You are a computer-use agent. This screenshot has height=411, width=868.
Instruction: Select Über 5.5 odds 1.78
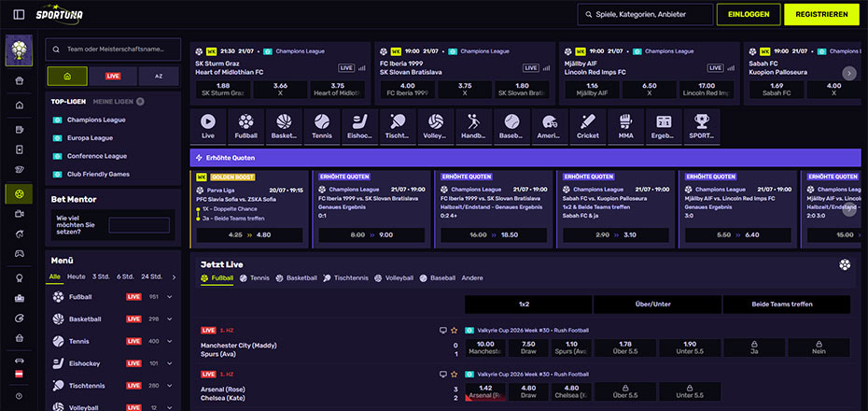[x=625, y=347]
